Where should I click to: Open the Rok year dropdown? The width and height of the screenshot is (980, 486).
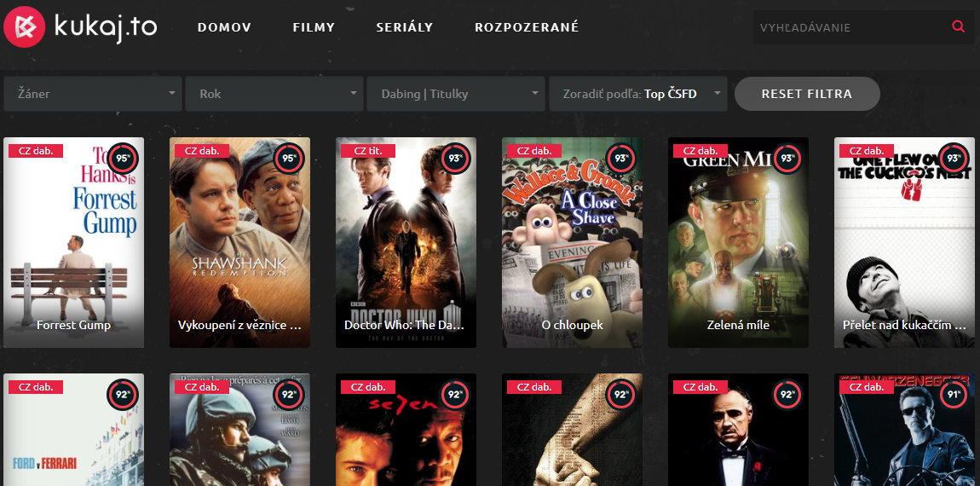pyautogui.click(x=274, y=94)
